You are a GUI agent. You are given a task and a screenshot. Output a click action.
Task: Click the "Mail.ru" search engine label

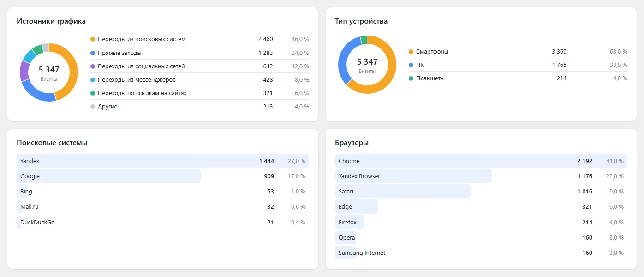pyautogui.click(x=30, y=207)
